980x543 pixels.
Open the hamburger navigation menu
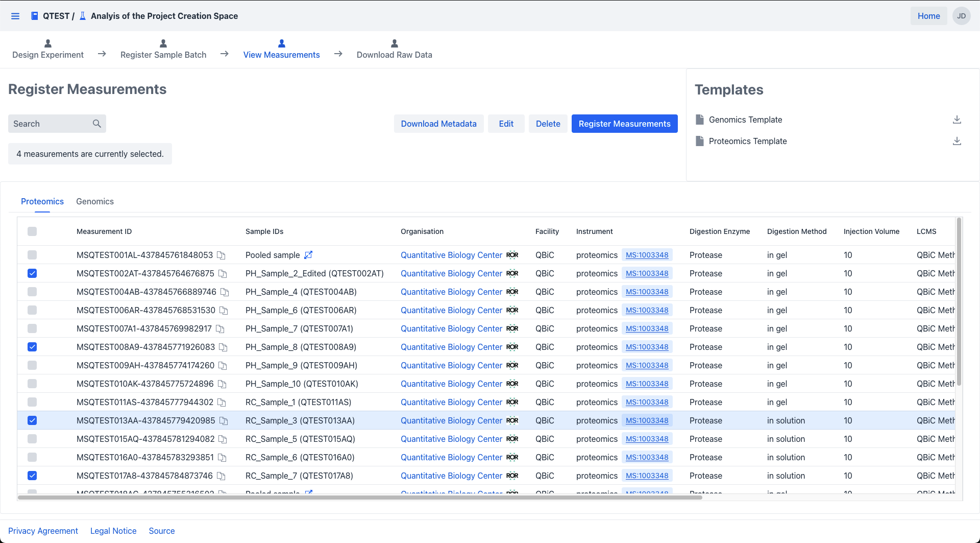point(15,16)
